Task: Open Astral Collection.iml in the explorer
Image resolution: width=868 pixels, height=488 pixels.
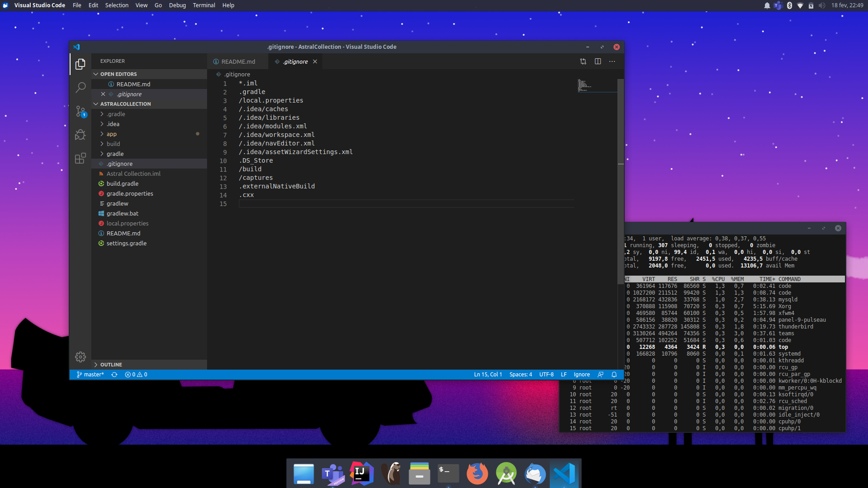Action: pyautogui.click(x=149, y=174)
